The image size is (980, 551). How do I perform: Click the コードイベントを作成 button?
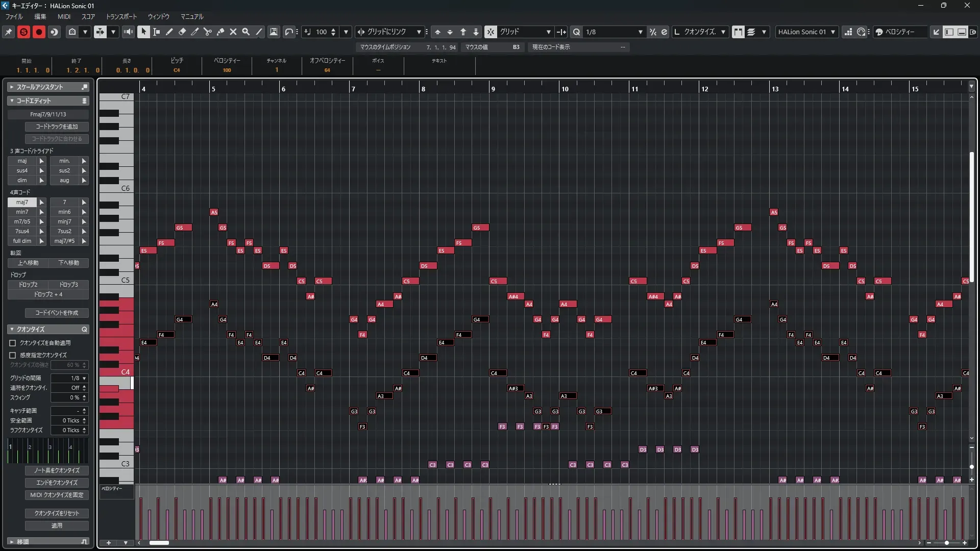tap(57, 313)
